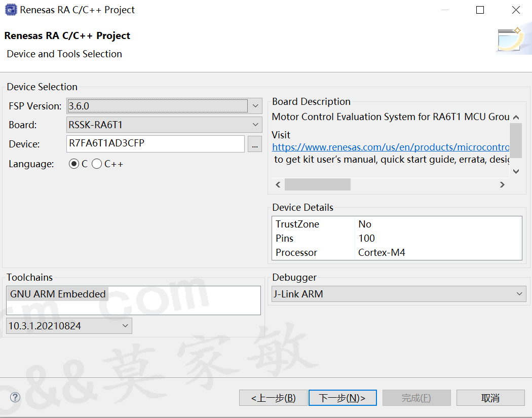Select the C++ language radio button
532x418 pixels.
coord(97,164)
